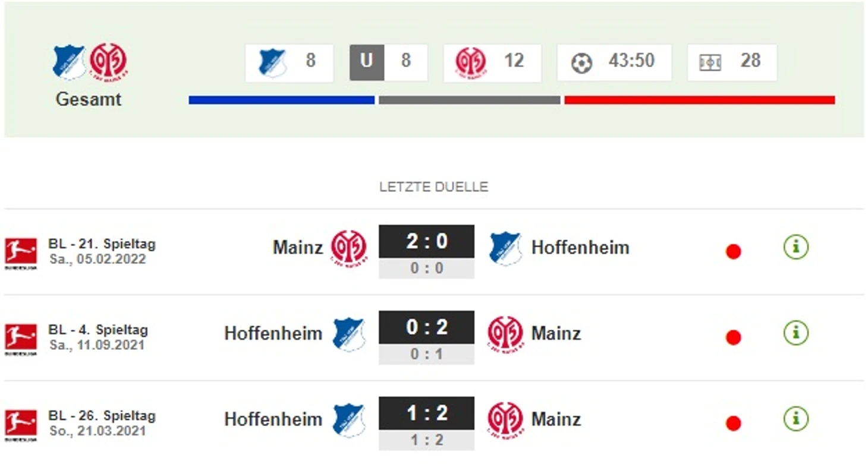Click Hoffenheim crest above the Gesamt label
This screenshot has height=464, width=868.
[69, 62]
